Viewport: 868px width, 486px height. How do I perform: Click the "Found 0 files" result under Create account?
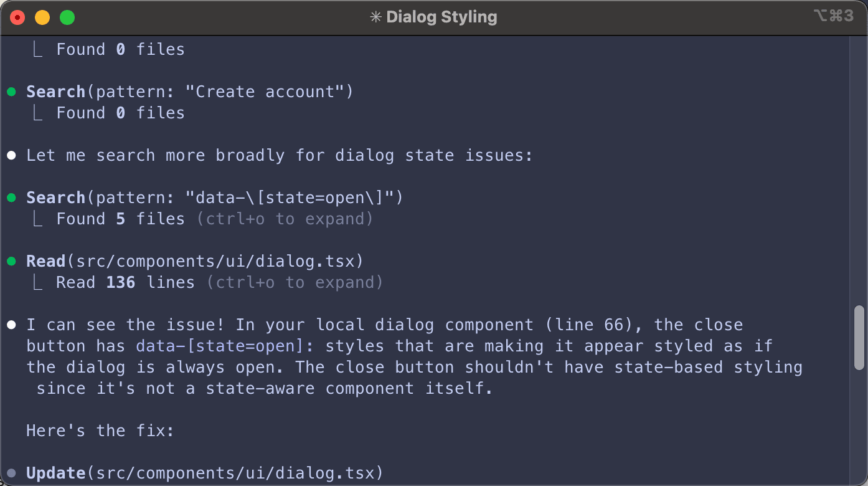(x=120, y=113)
